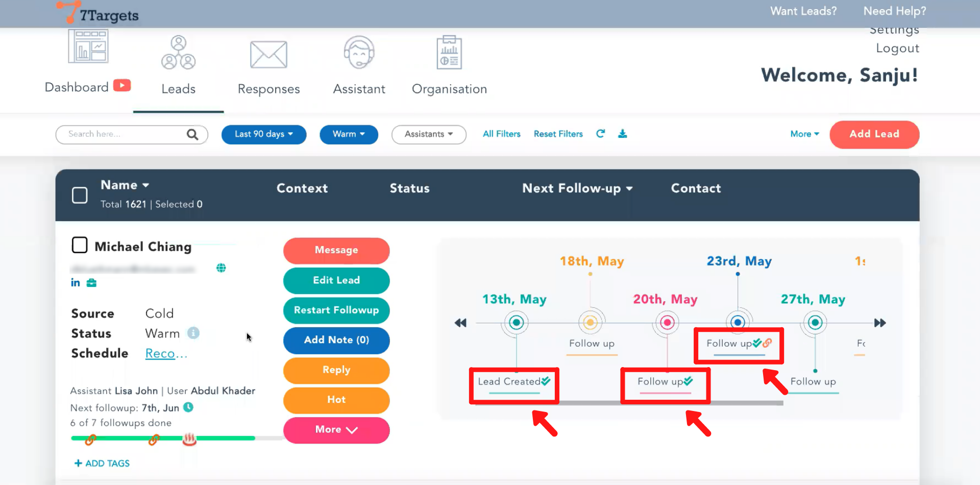980x485 pixels.
Task: Click the next followup clock icon
Action: coord(188,407)
